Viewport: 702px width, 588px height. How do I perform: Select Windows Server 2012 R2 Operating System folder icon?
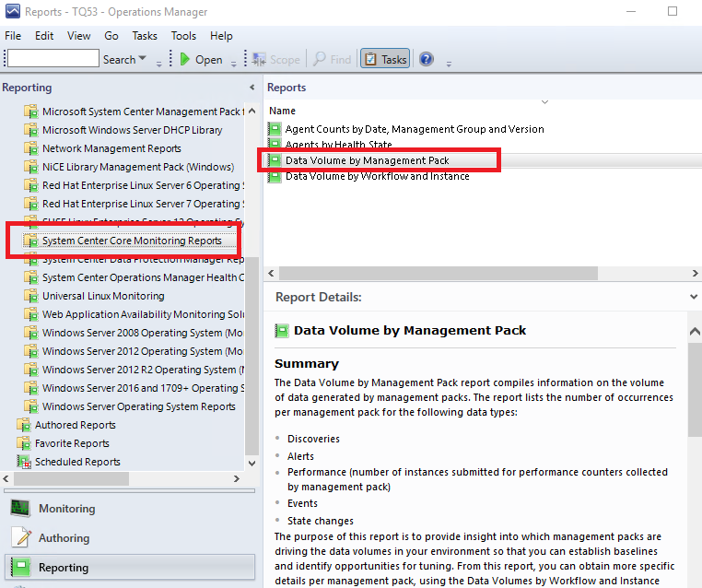point(31,370)
